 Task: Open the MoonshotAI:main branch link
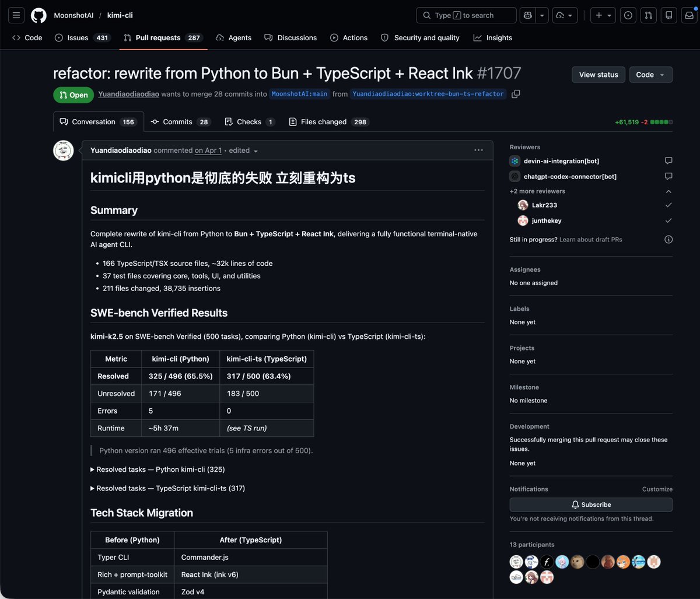(x=300, y=94)
